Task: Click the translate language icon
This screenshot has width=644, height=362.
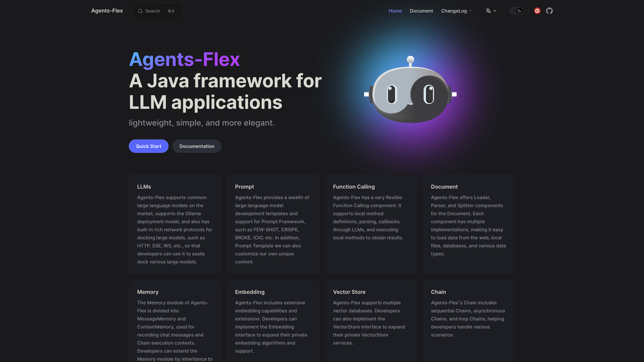Action: tap(488, 11)
